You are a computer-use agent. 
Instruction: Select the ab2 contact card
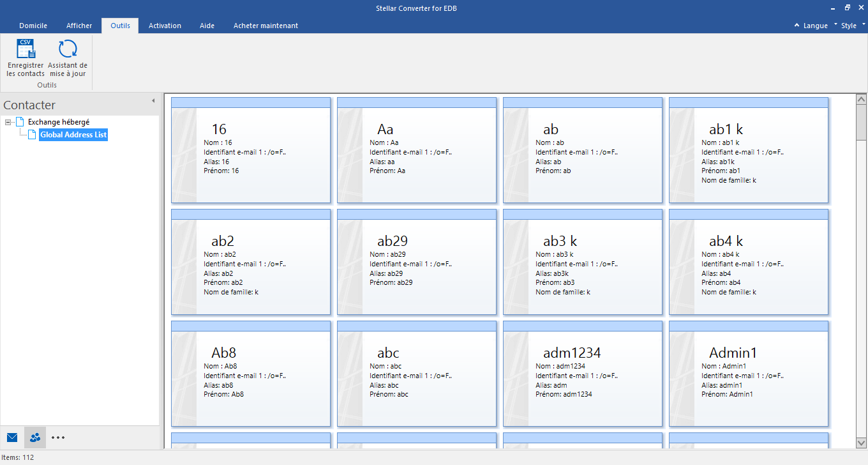click(x=251, y=262)
